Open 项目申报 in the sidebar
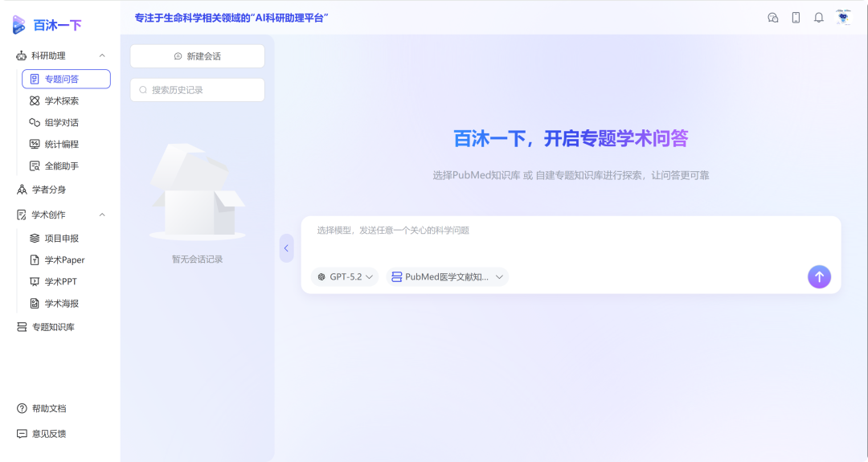 (x=61, y=238)
